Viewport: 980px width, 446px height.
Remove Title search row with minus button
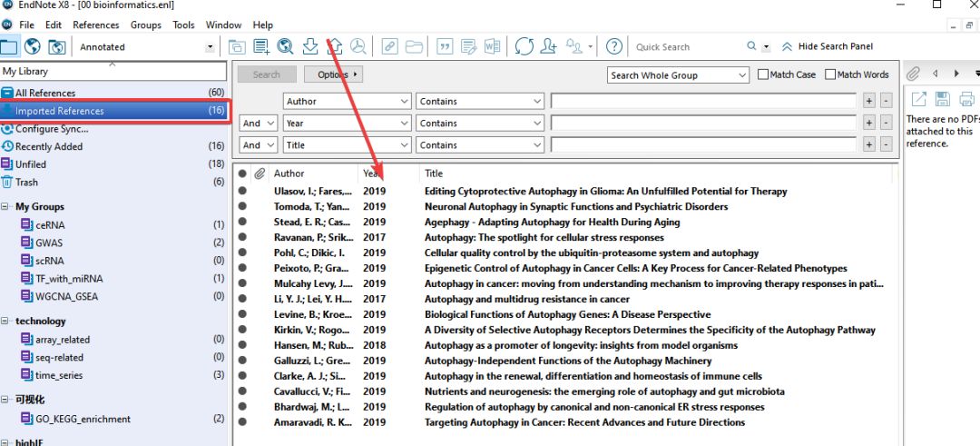pyautogui.click(x=886, y=145)
